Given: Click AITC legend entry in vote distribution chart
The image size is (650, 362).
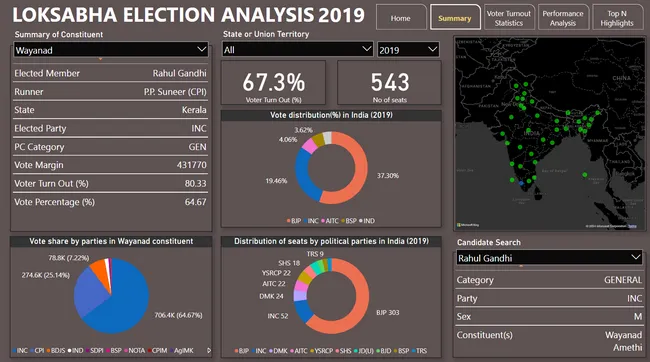Looking at the screenshot, I should pos(330,221).
